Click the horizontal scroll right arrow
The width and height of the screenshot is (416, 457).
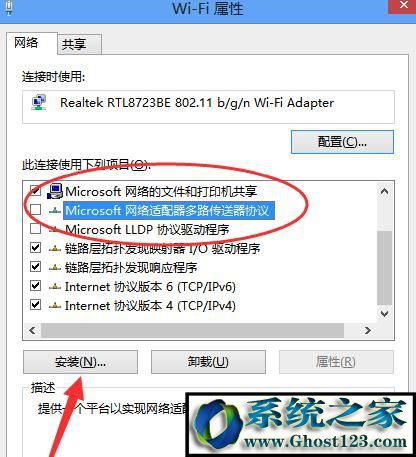click(x=368, y=331)
